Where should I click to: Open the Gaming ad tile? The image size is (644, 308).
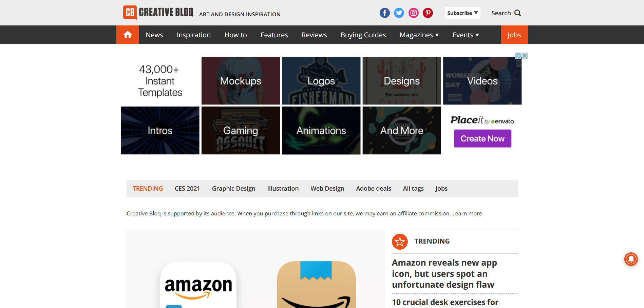241,130
